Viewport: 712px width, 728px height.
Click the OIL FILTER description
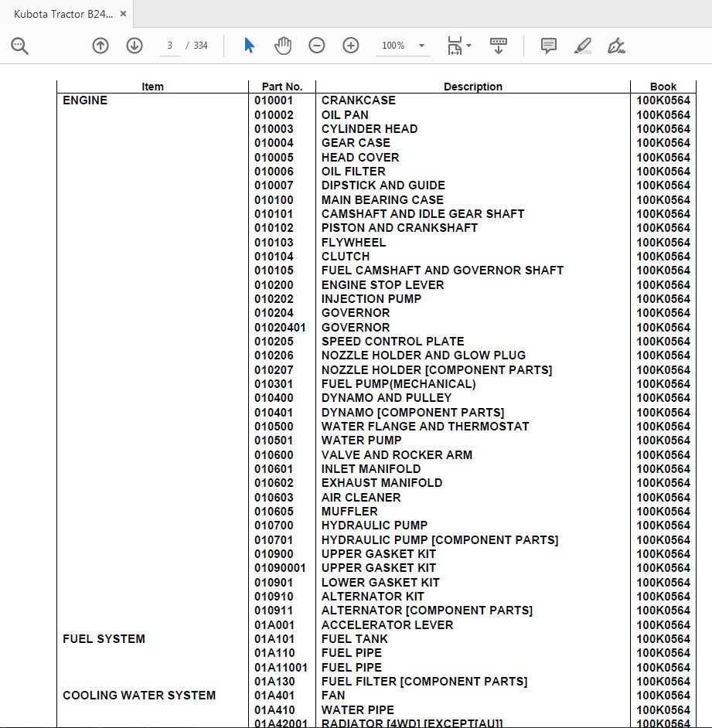coord(353,172)
